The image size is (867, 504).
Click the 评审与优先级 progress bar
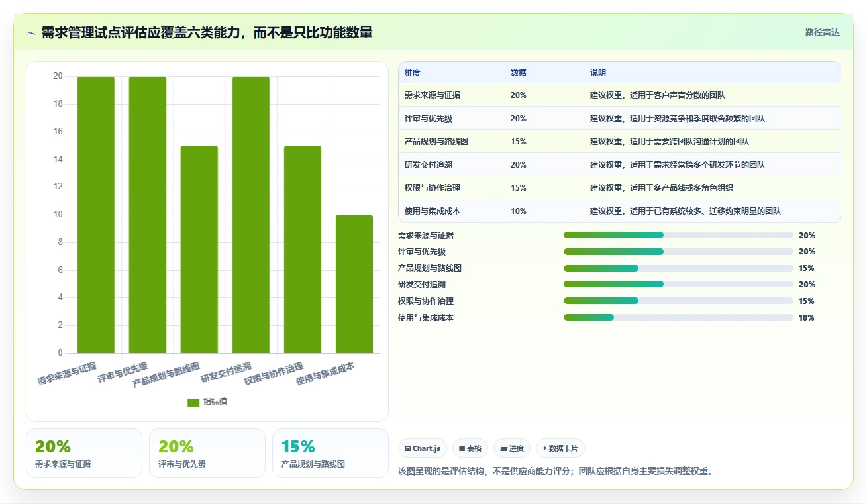click(x=678, y=252)
